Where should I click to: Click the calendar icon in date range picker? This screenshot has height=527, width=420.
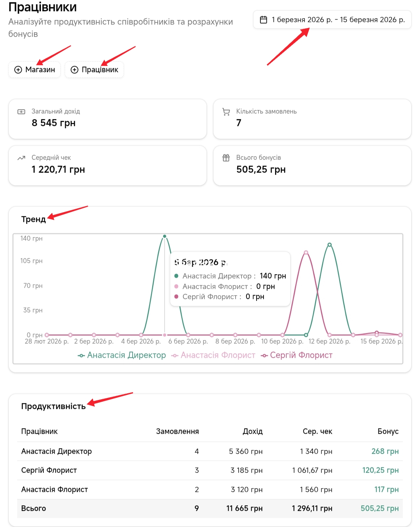tap(264, 20)
